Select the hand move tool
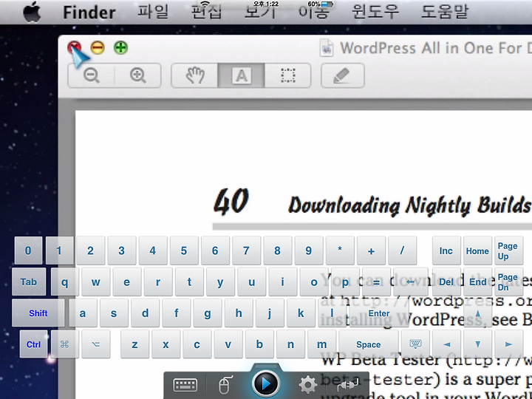Viewport: 532px width, 399px height. pos(195,75)
